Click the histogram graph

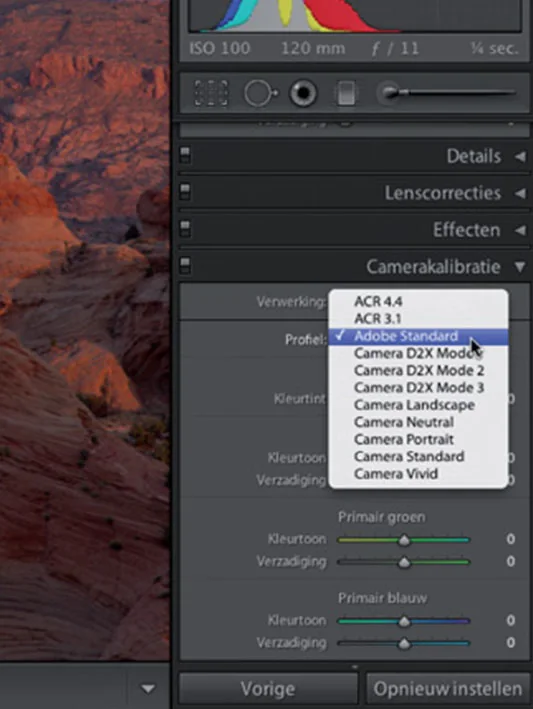click(x=355, y=16)
